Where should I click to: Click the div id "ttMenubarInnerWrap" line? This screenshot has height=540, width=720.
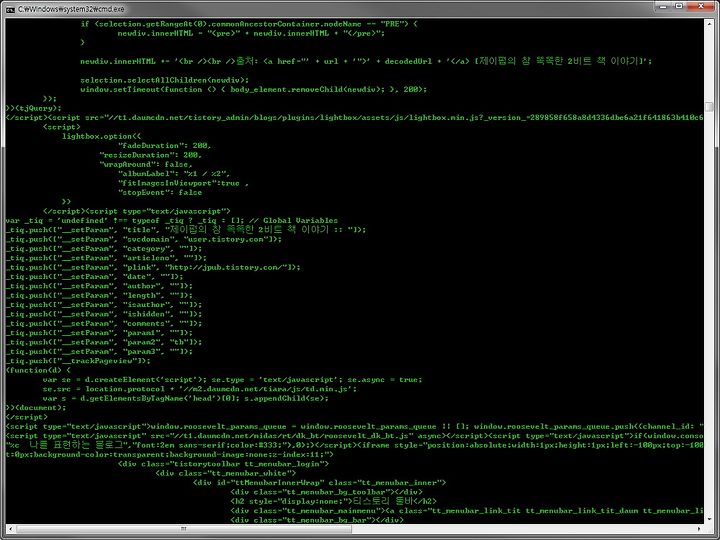click(319, 483)
